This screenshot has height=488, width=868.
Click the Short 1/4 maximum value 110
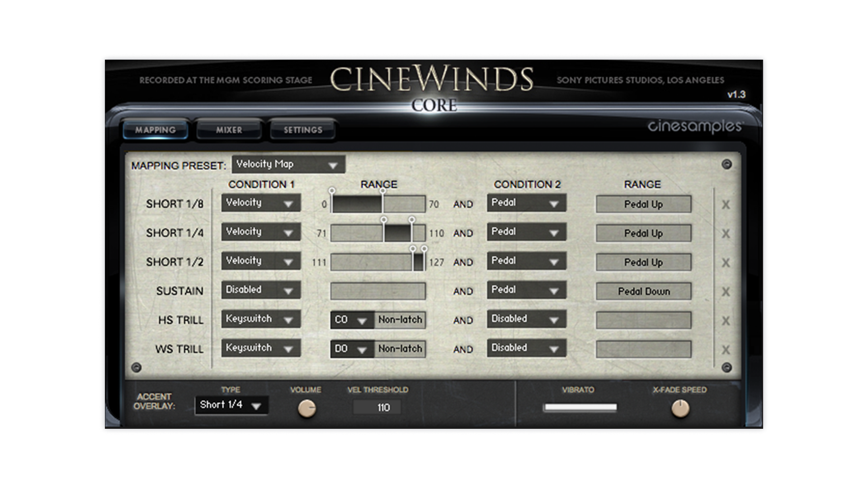tap(436, 234)
